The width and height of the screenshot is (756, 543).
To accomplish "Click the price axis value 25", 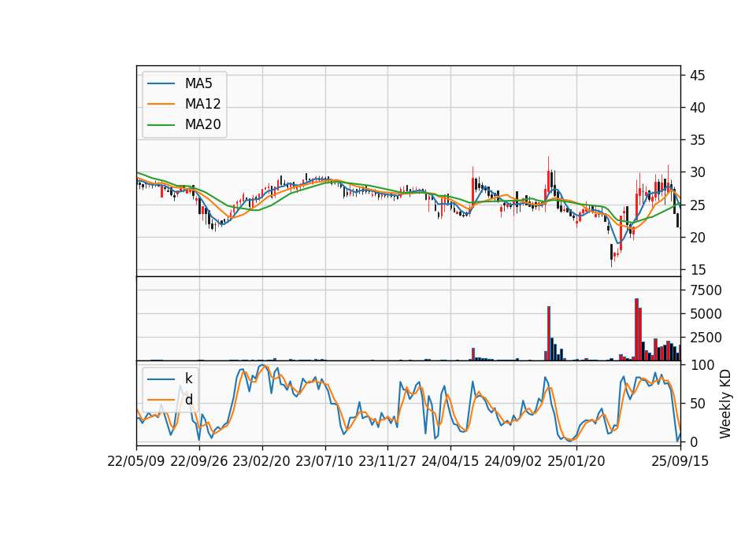I will click(697, 205).
